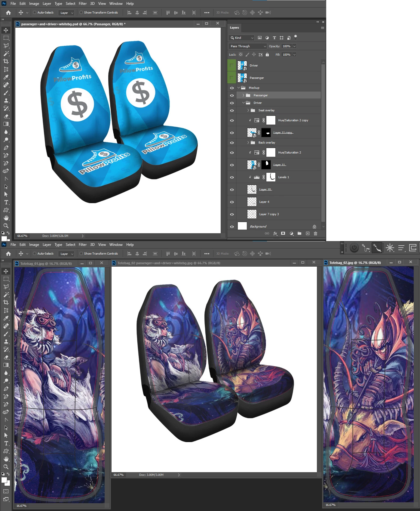Open the Layer menu in the Totebag window
This screenshot has width=420, height=511.
(47, 245)
